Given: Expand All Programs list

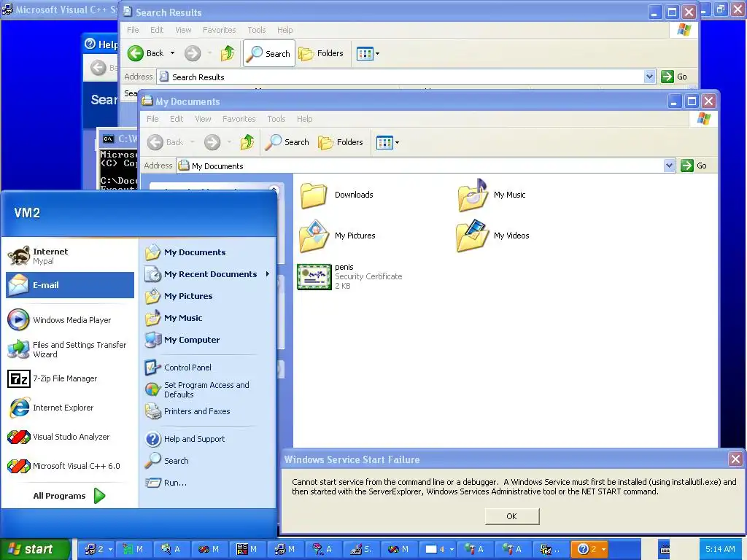Looking at the screenshot, I should tap(69, 496).
